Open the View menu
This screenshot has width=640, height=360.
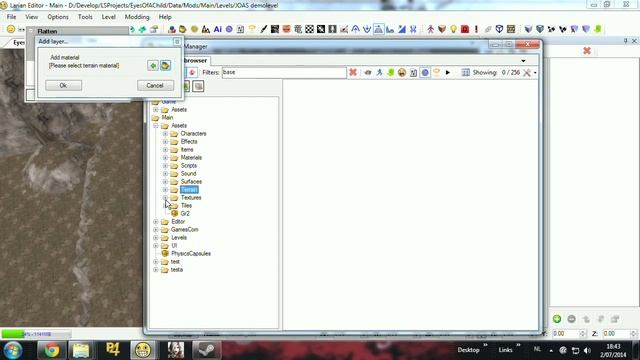tap(31, 17)
